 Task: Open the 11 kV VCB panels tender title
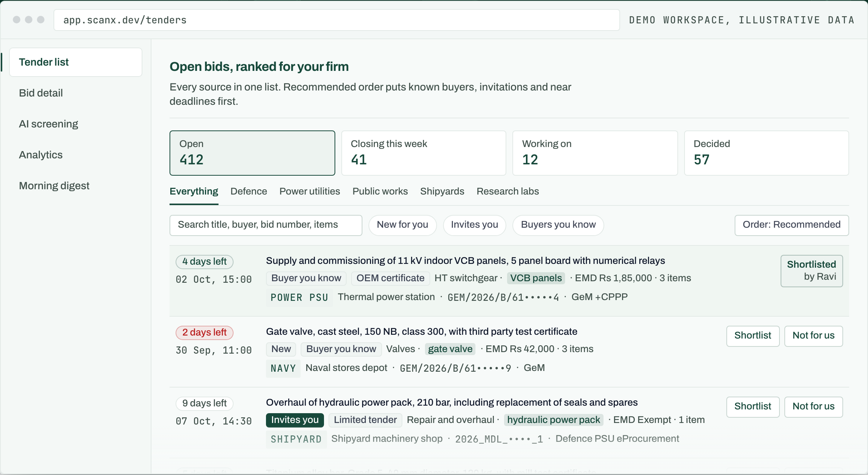coord(466,261)
